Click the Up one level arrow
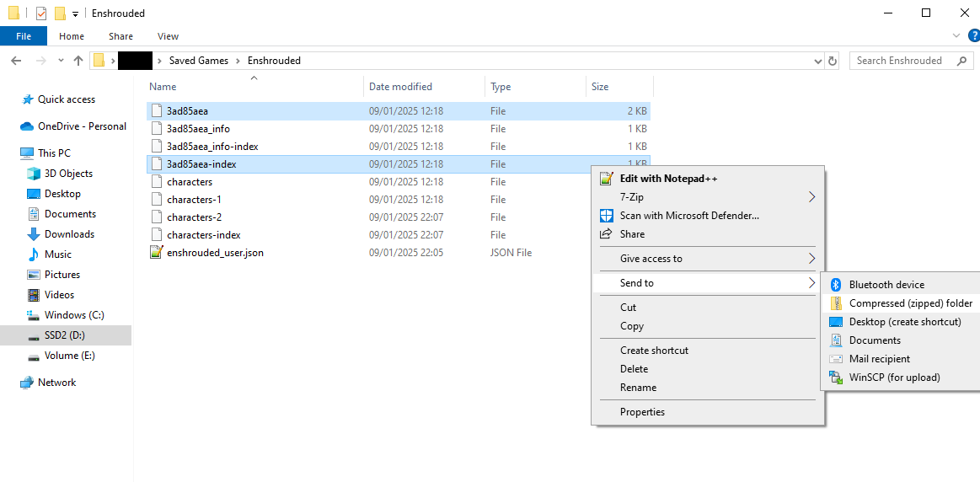Screen dimensions: 980x482 [78, 61]
